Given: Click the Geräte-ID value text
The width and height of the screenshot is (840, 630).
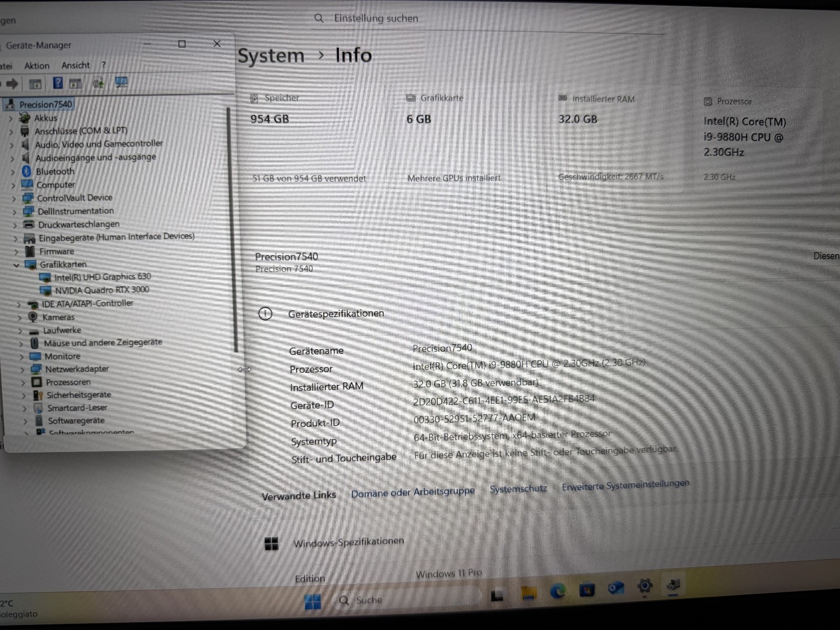Looking at the screenshot, I should 504,400.
